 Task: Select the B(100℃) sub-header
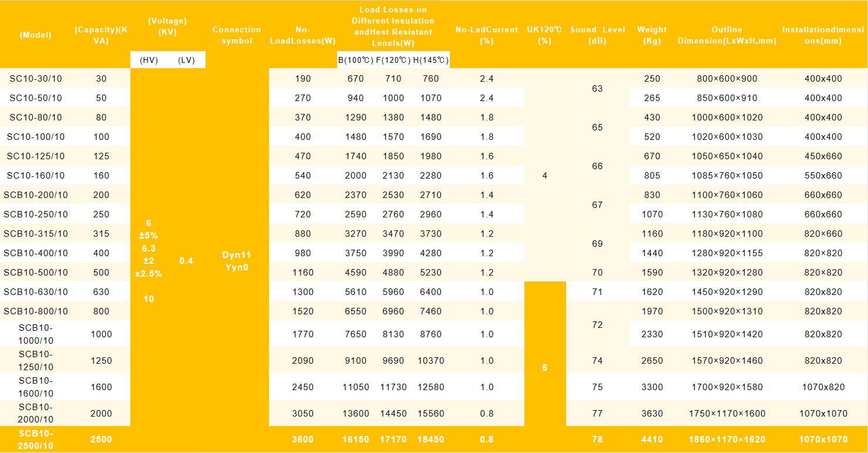pyautogui.click(x=356, y=60)
